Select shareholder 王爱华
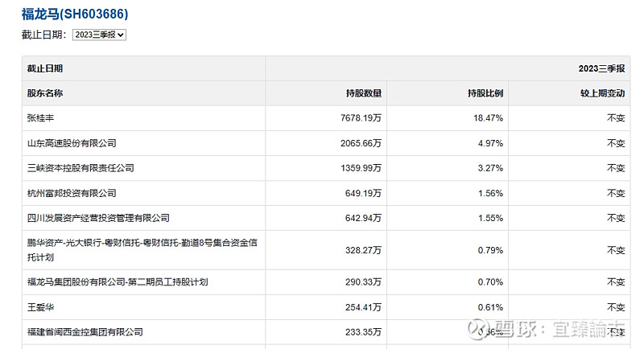 click(40, 306)
